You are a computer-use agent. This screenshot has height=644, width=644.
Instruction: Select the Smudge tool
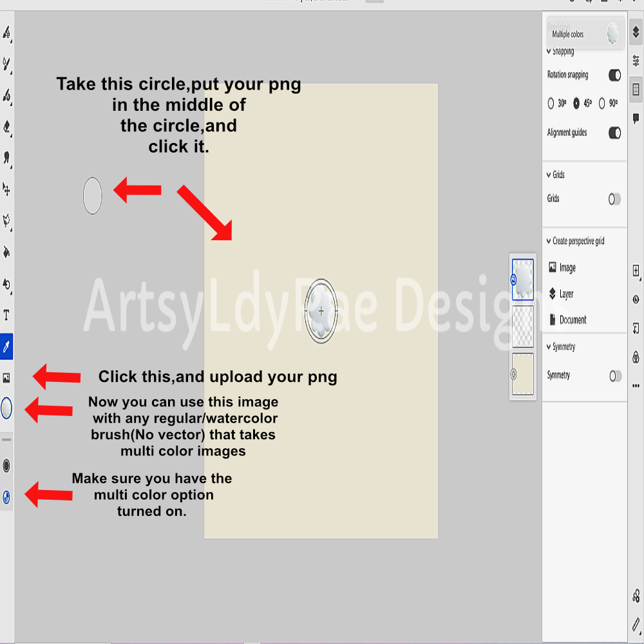[x=6, y=158]
